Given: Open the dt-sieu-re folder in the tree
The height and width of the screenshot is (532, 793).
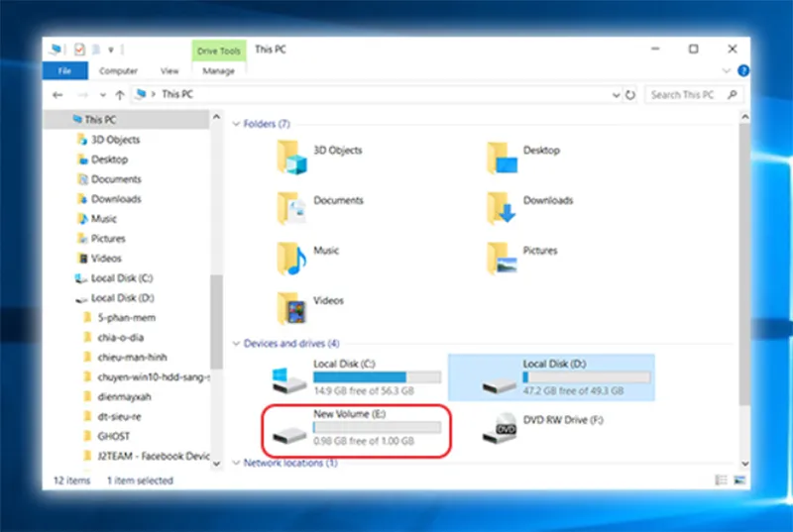Looking at the screenshot, I should [x=119, y=417].
